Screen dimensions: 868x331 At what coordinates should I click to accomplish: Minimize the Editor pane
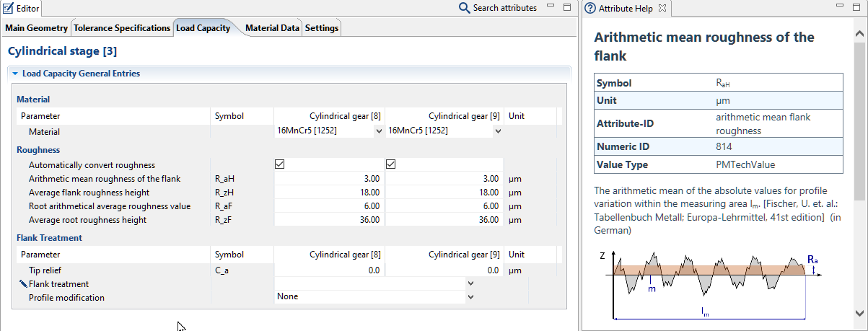pyautogui.click(x=551, y=7)
